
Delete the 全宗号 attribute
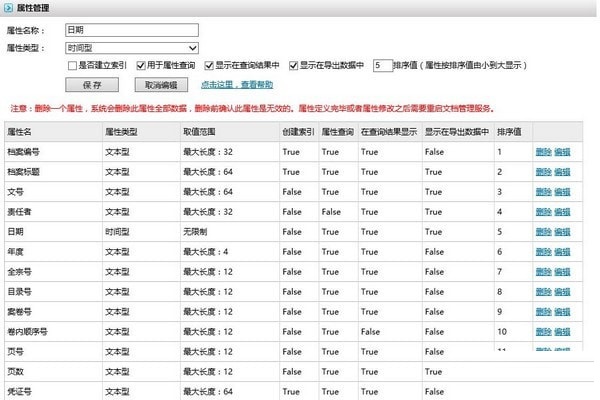point(543,272)
